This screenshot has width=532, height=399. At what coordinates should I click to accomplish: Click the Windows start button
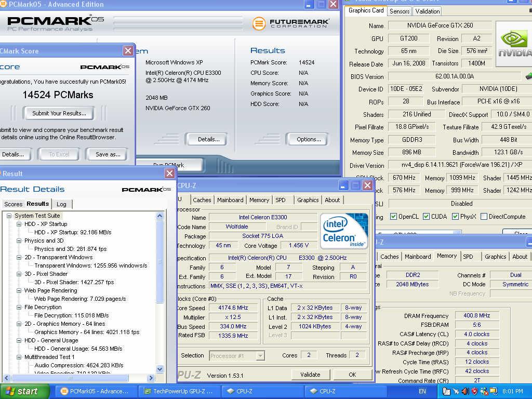[x=24, y=391]
